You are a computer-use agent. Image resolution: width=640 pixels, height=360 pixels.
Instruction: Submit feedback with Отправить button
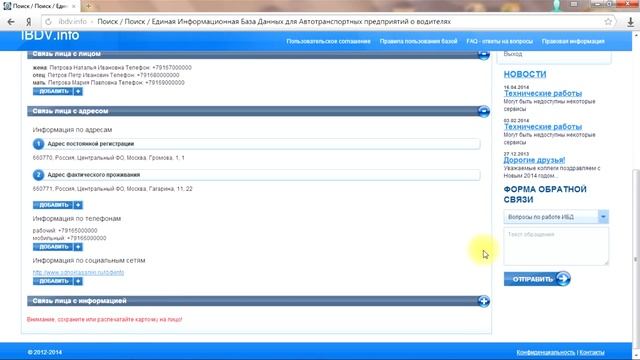pyautogui.click(x=537, y=279)
